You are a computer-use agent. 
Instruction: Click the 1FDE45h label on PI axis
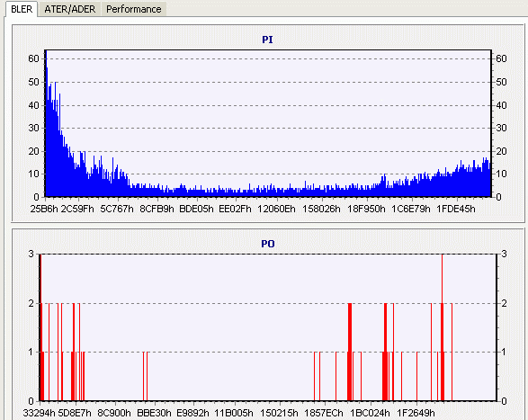456,209
